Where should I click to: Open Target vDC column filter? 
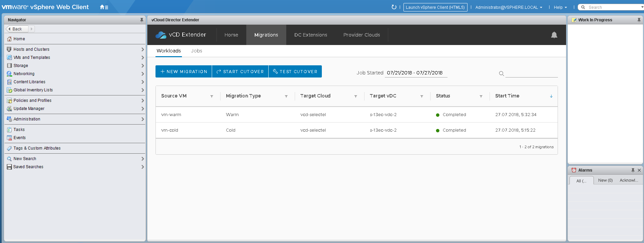(x=422, y=96)
